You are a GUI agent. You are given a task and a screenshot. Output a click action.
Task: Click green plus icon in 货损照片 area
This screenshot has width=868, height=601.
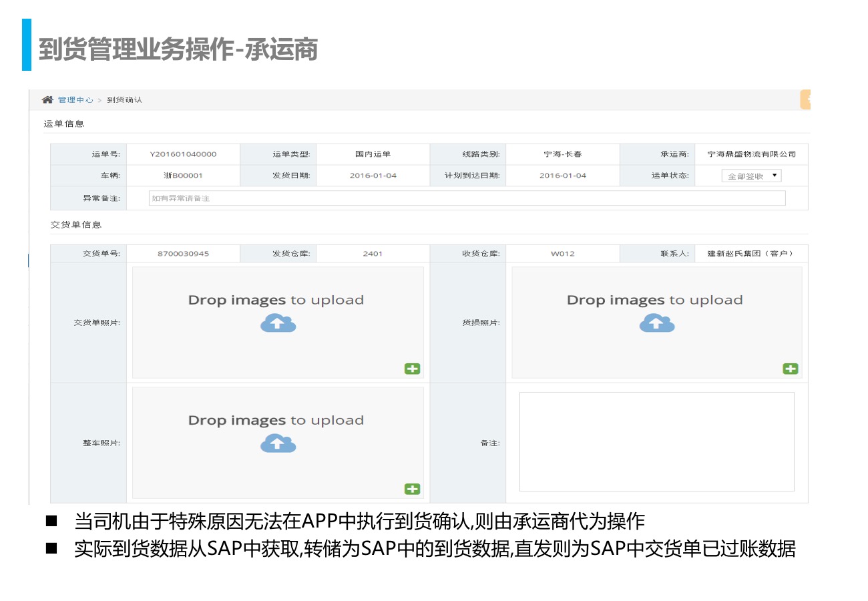click(x=791, y=369)
